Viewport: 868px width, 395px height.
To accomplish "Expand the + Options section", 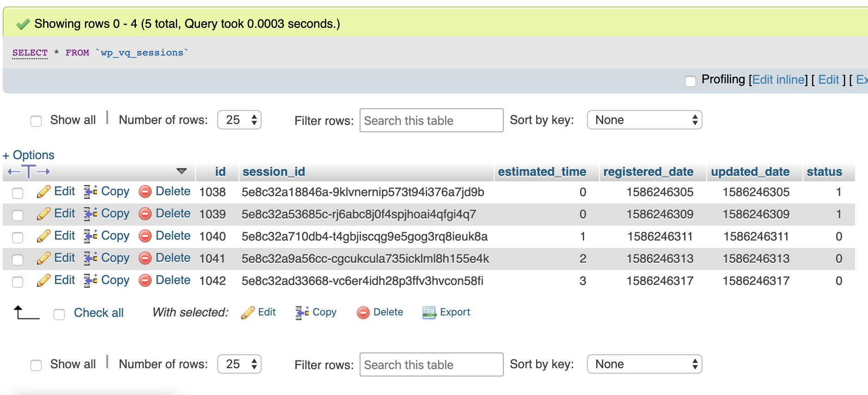I will tap(29, 155).
